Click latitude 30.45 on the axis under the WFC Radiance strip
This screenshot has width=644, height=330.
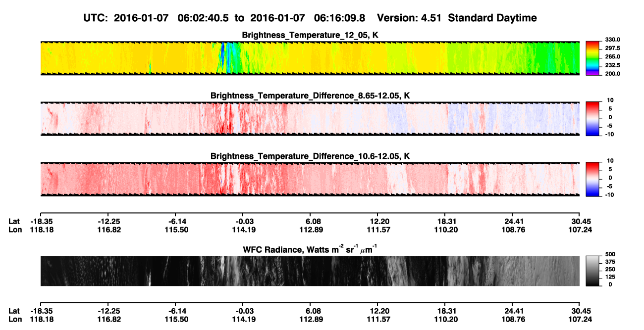(581, 311)
